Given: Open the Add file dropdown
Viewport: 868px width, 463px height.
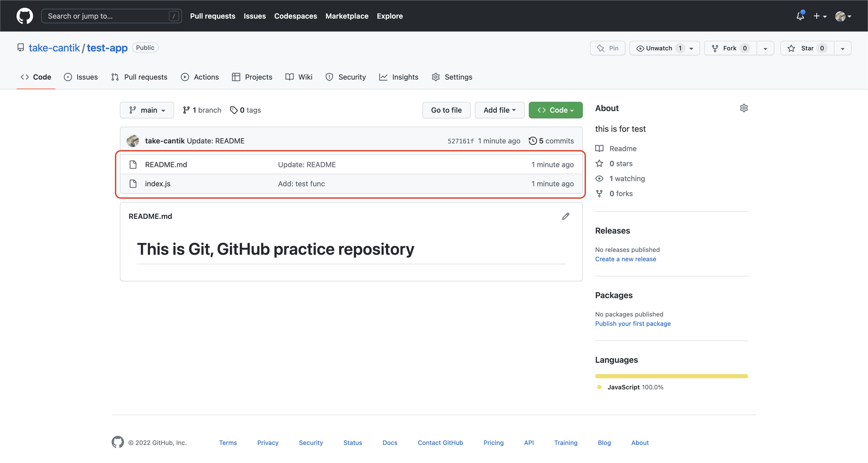Looking at the screenshot, I should pyautogui.click(x=499, y=110).
